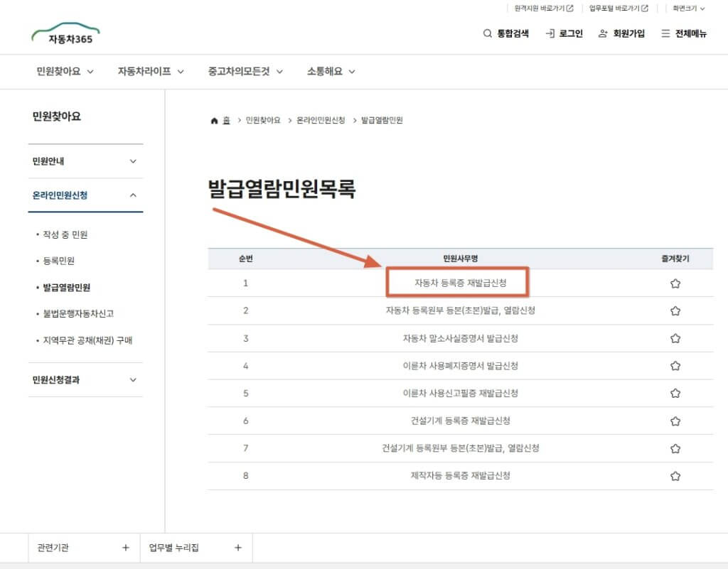Favorite 자동차 등록증 재발급신청 using its star
Viewport: 728px width, 569px height.
tap(675, 283)
